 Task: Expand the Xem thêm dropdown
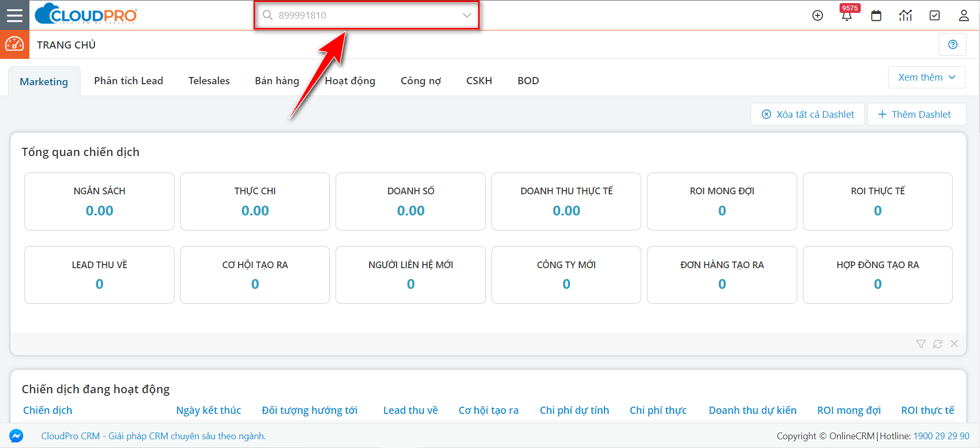tap(927, 78)
